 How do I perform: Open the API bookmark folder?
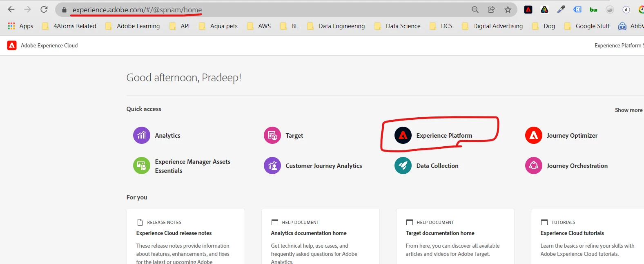coord(179,26)
